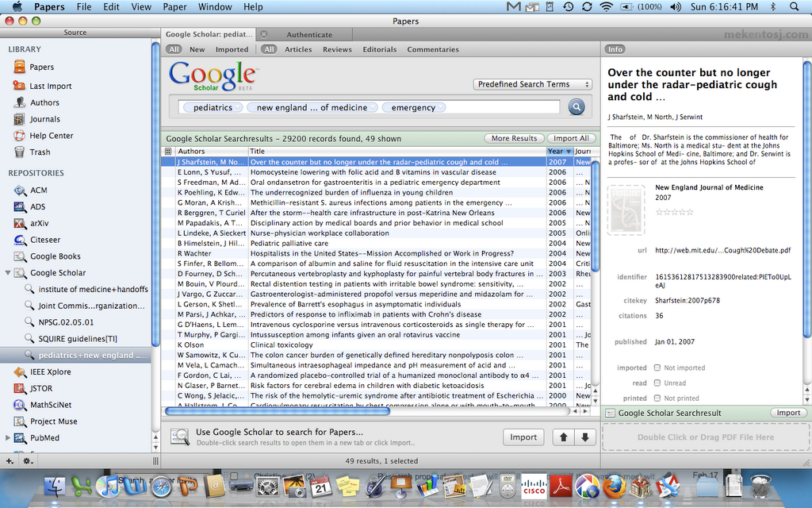Open the Edit menu
Image resolution: width=812 pixels, height=508 pixels.
(x=111, y=6)
